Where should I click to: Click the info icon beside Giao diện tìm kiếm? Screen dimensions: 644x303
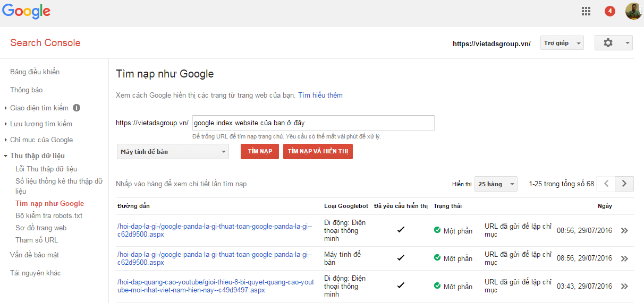(77, 108)
